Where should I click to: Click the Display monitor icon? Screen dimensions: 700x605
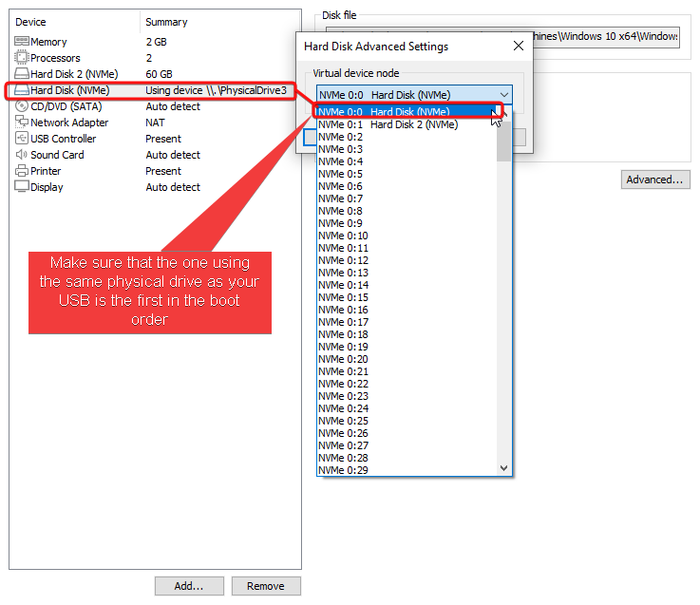click(x=22, y=187)
